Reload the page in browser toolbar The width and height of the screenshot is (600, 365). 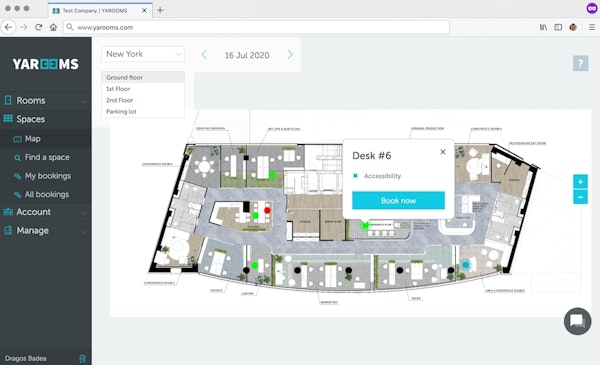[x=38, y=27]
